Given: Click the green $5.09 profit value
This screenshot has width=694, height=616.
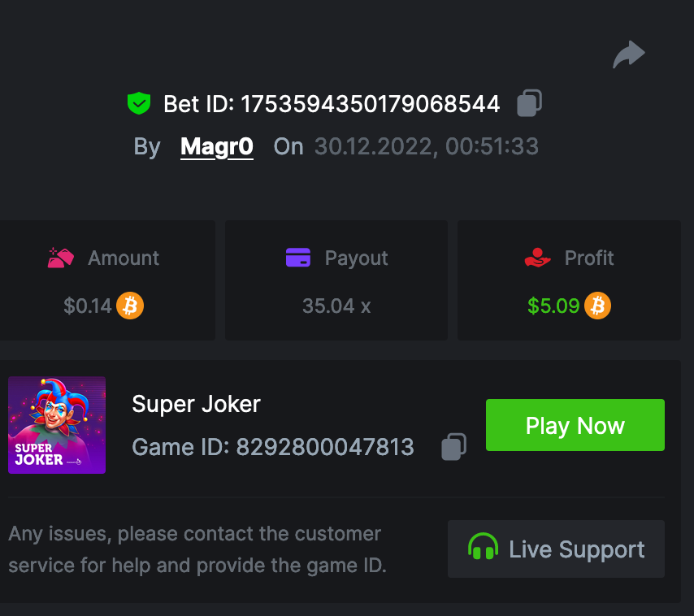Looking at the screenshot, I should (553, 306).
